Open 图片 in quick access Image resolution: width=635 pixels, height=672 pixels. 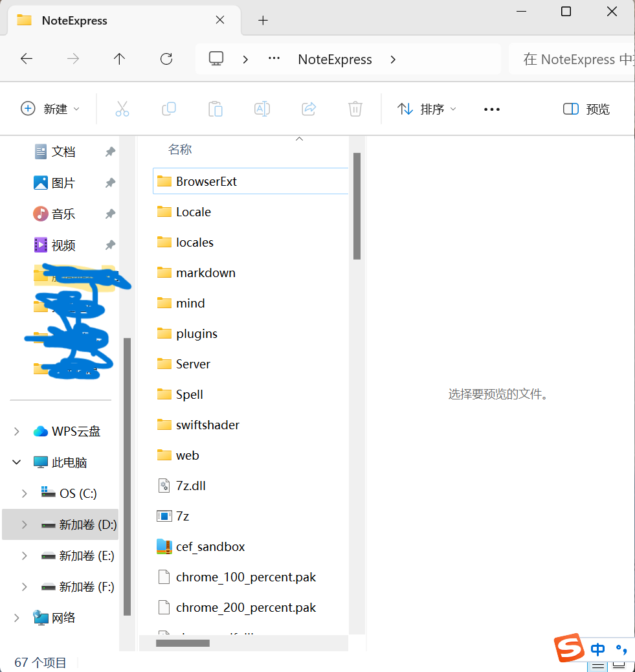point(54,183)
